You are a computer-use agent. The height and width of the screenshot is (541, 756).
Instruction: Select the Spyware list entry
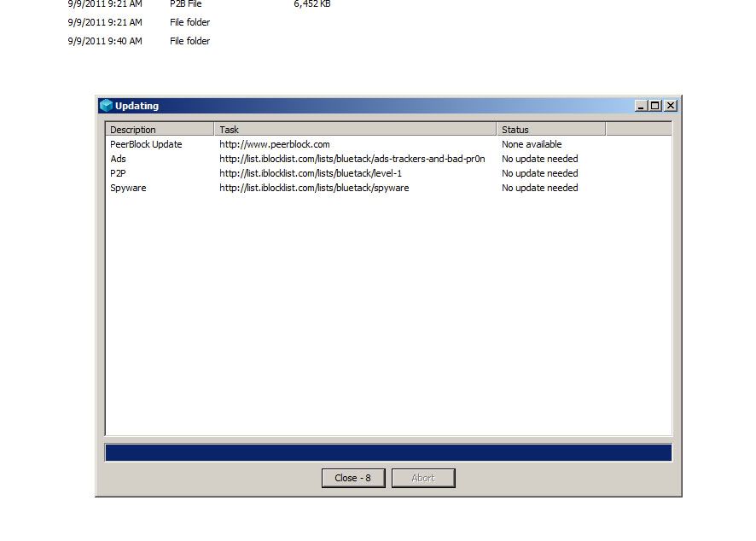(128, 188)
